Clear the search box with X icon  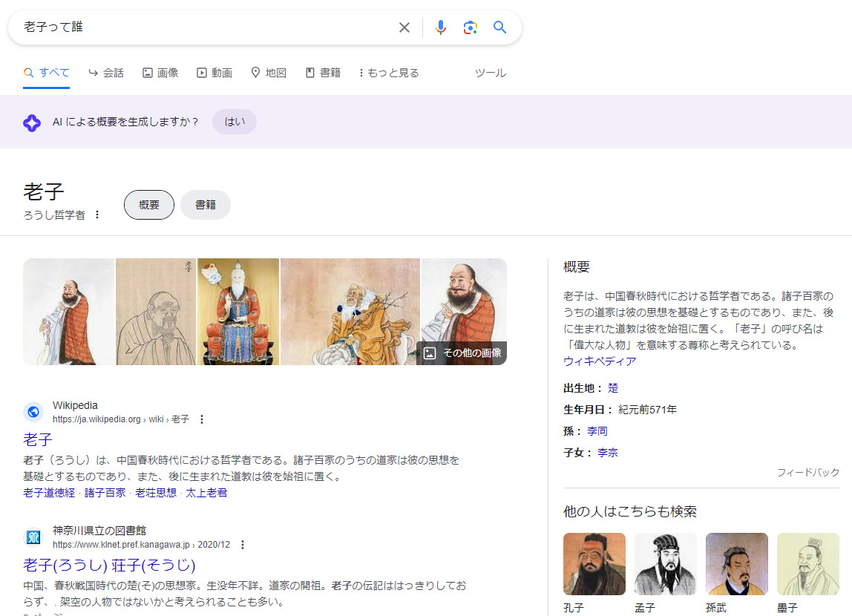(x=404, y=27)
